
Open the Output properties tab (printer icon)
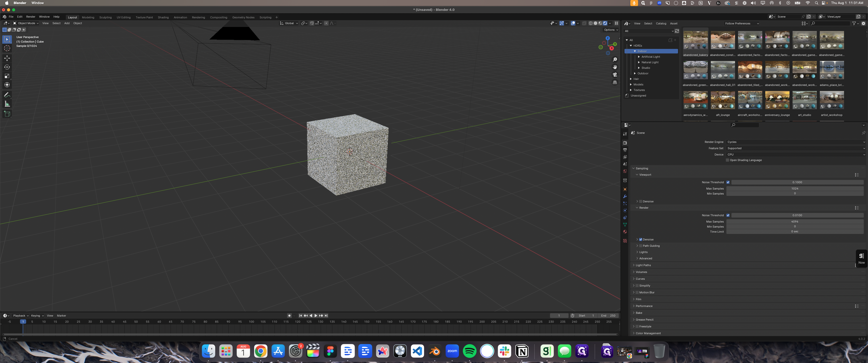pyautogui.click(x=625, y=150)
